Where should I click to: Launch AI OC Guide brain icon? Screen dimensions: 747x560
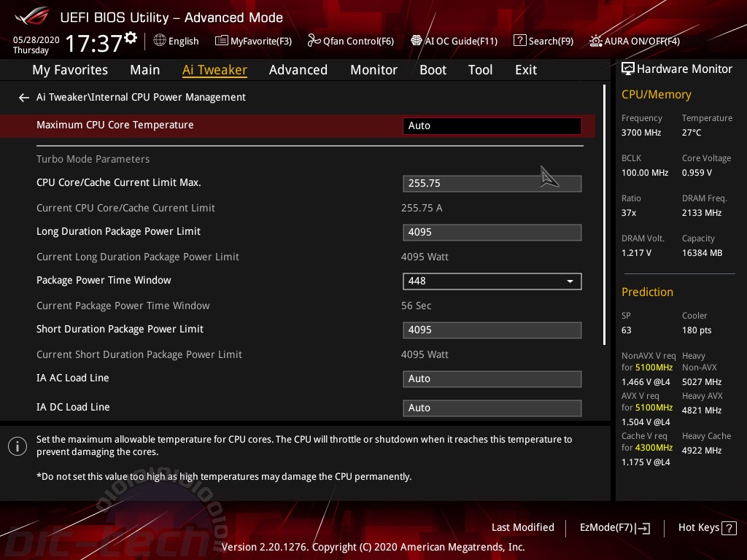point(416,41)
